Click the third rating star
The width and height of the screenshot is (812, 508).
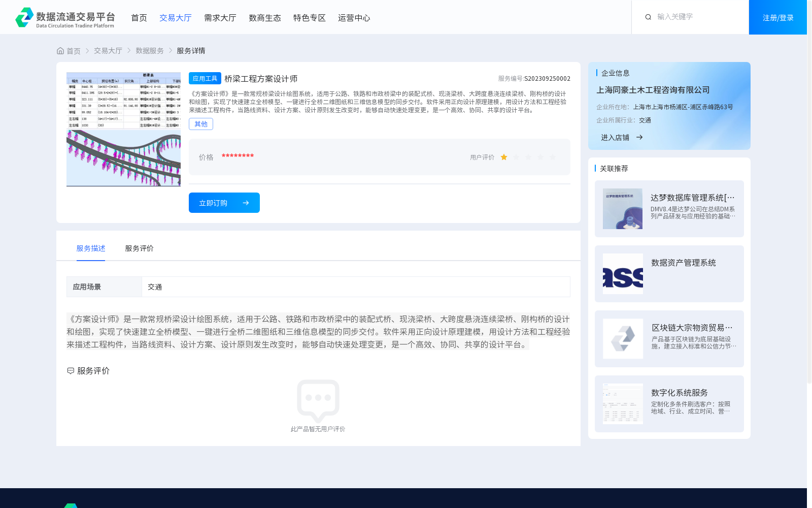pos(528,157)
